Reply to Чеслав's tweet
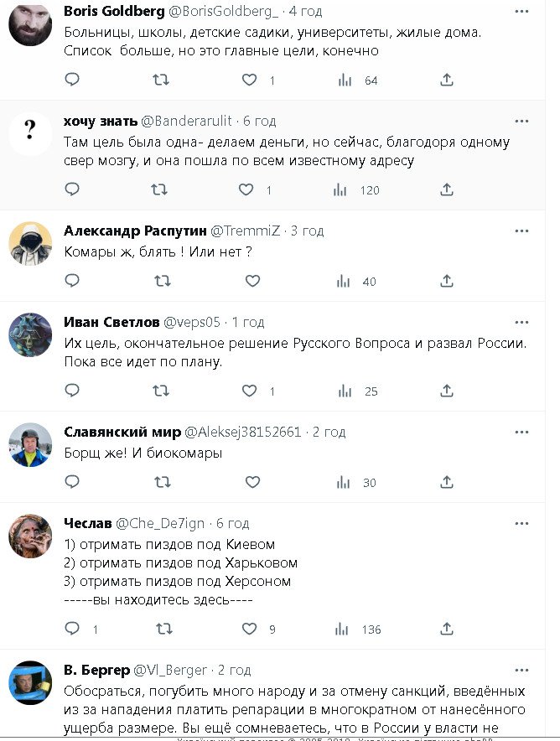Screen dimensions: 560x741 click(72, 629)
